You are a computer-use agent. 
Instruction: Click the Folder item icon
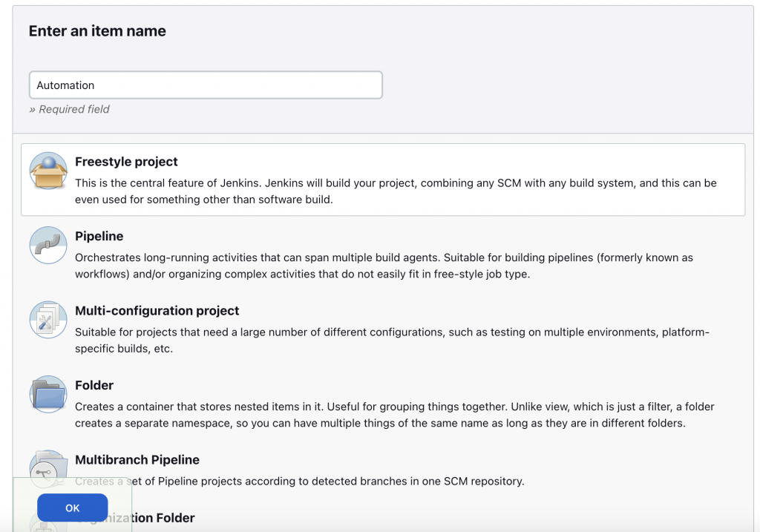coord(48,394)
